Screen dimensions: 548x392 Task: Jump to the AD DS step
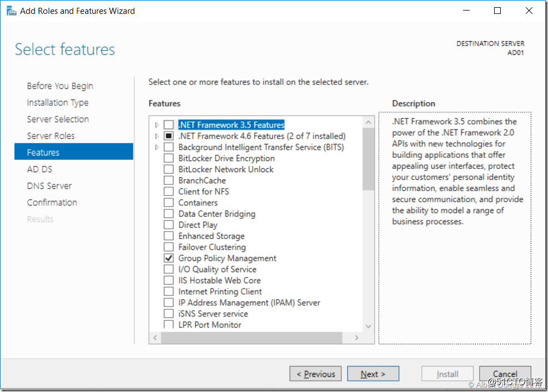(x=39, y=169)
